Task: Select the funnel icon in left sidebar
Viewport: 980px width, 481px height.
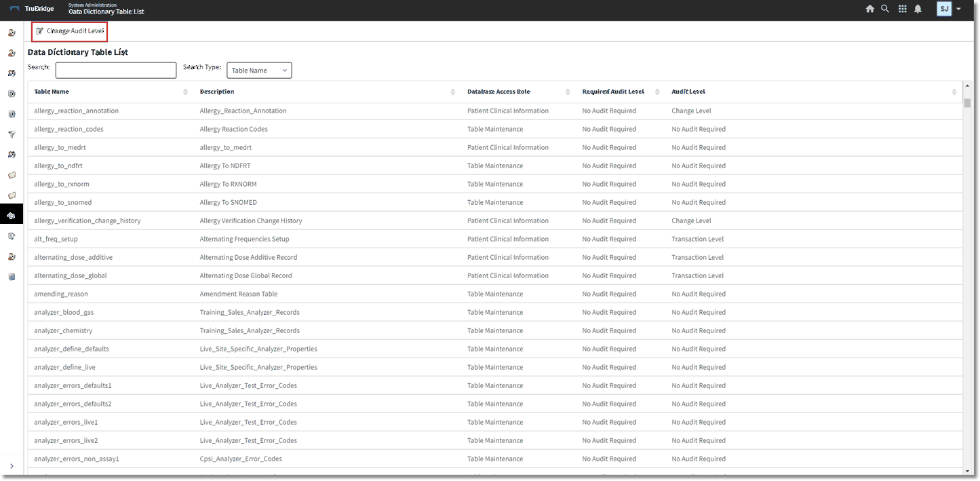Action: (12, 134)
